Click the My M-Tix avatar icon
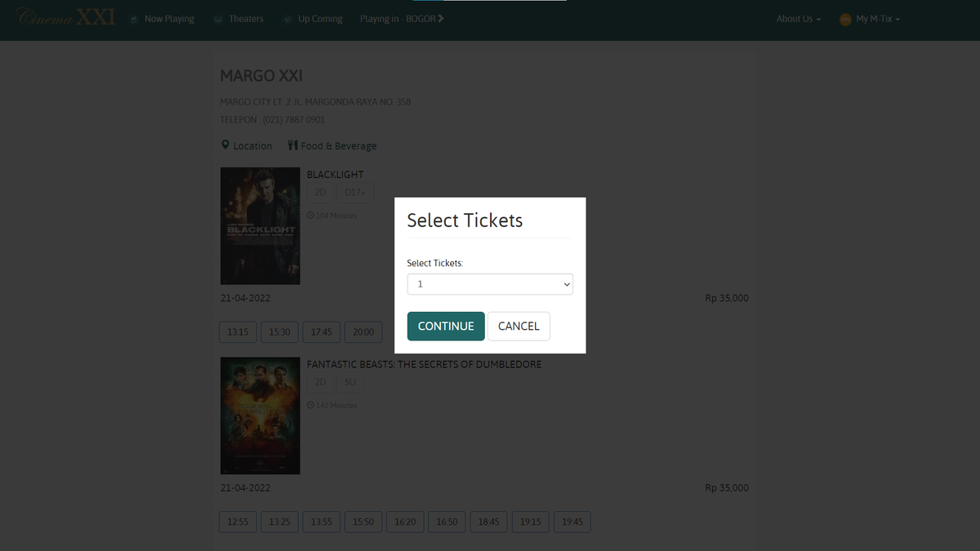This screenshot has width=980, height=551. 845,20
